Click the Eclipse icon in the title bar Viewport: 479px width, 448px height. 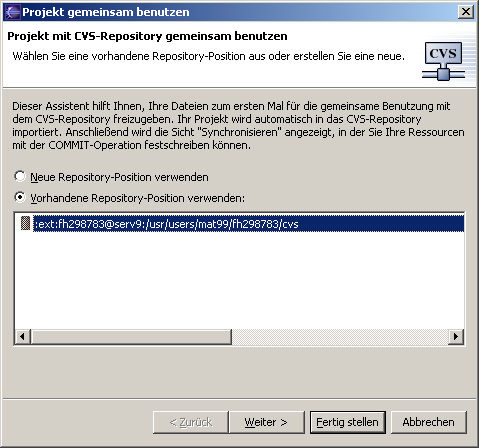click(13, 12)
